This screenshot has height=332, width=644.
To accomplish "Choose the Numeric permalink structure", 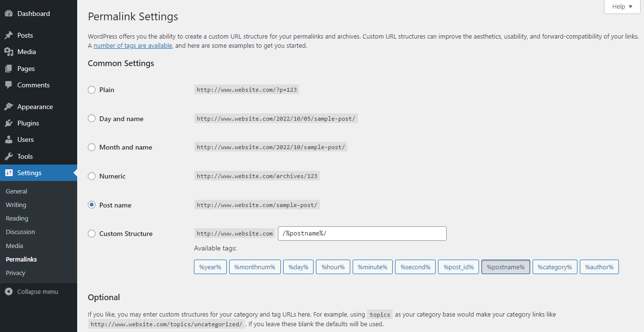I will tap(91, 176).
